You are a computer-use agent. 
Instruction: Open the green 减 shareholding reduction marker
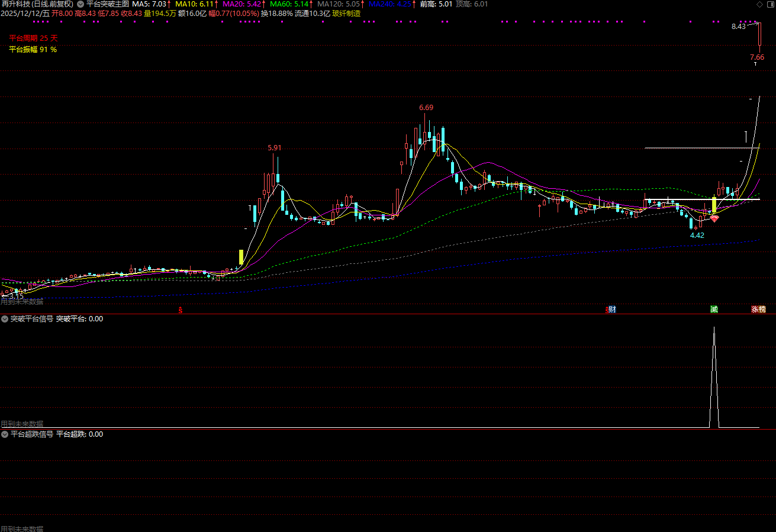714,309
